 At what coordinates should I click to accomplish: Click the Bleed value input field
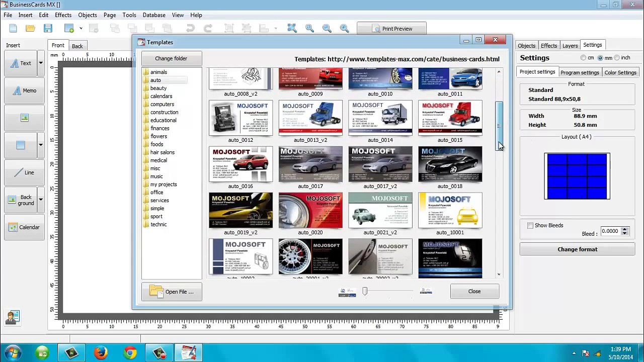(610, 231)
